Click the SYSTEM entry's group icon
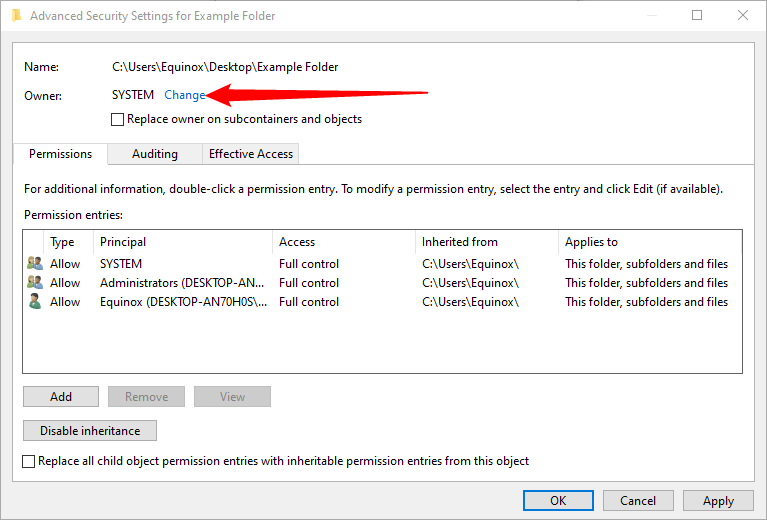The height and width of the screenshot is (520, 767). point(35,264)
